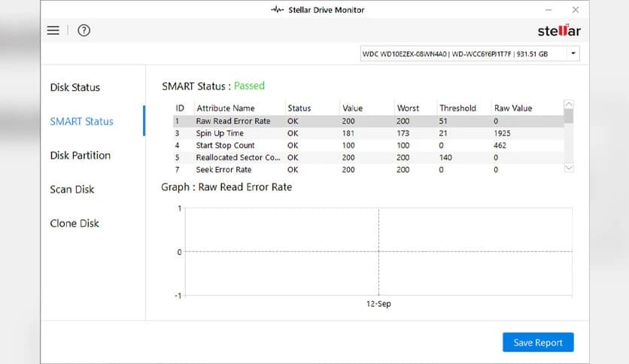Close the Stellar Drive Monitor window
Viewport: 629px width, 364px height.
(x=576, y=10)
